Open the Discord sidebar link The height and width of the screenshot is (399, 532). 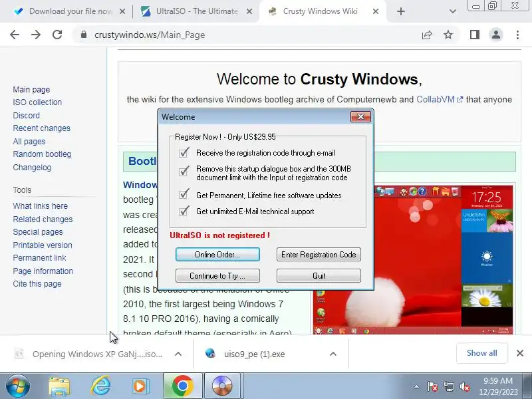[x=26, y=115]
